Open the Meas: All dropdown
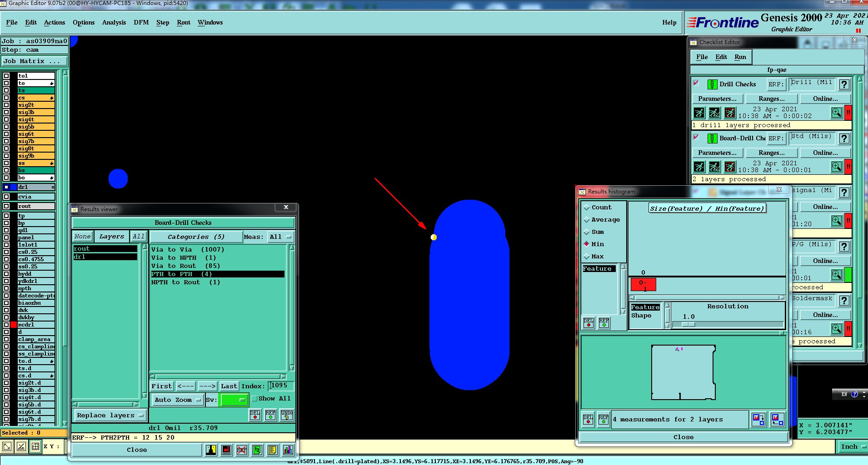868x465 pixels. pyautogui.click(x=280, y=237)
